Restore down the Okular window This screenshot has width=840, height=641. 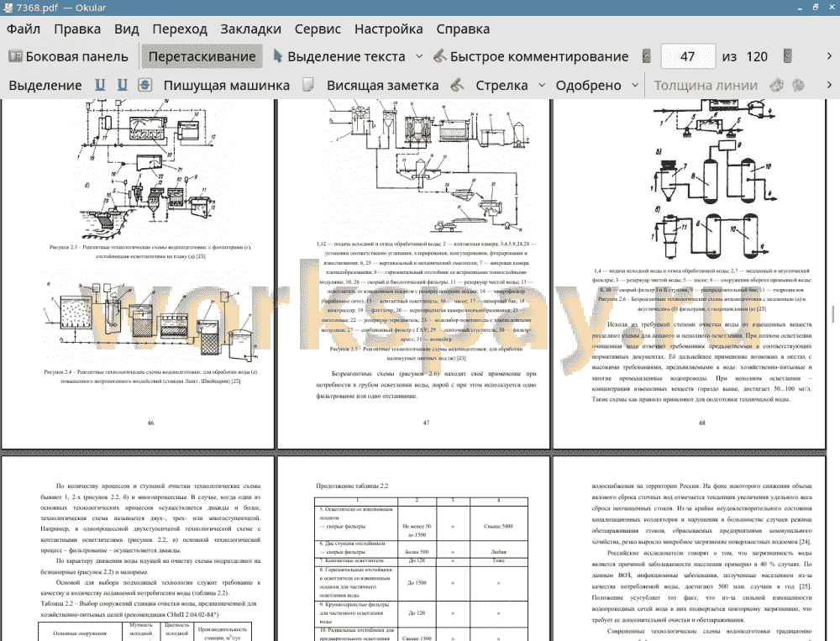816,8
